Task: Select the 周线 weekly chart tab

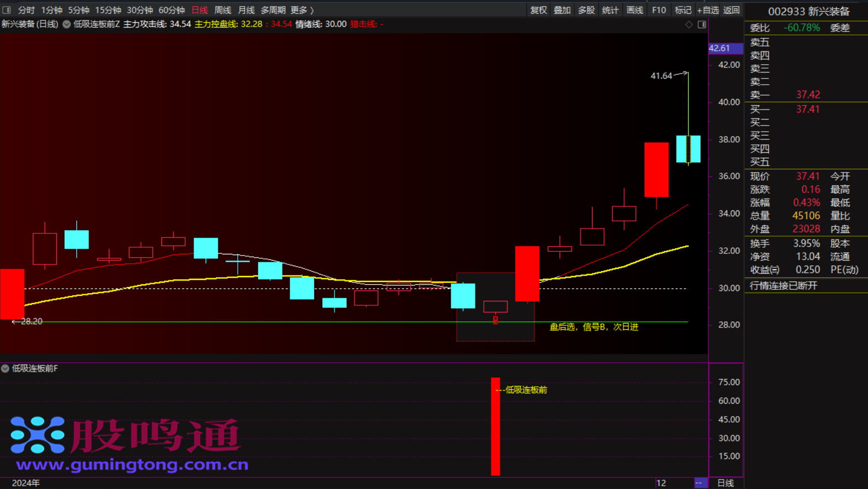Action: (x=222, y=10)
